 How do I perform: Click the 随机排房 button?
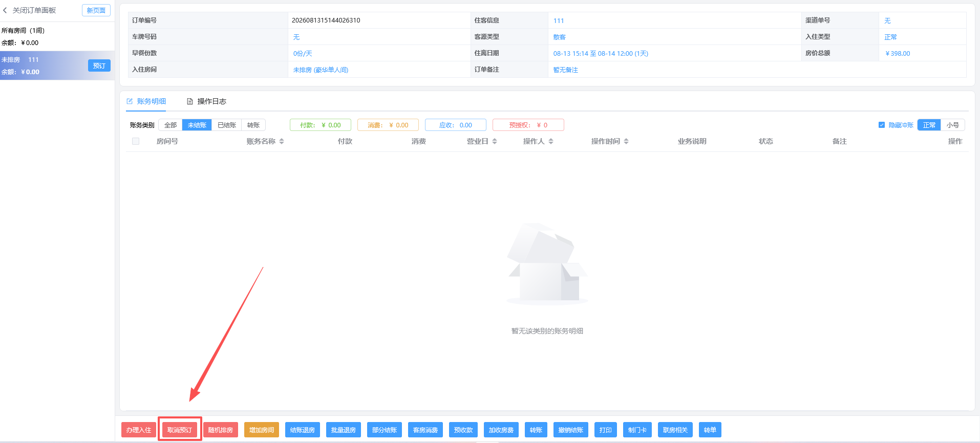[x=221, y=430]
